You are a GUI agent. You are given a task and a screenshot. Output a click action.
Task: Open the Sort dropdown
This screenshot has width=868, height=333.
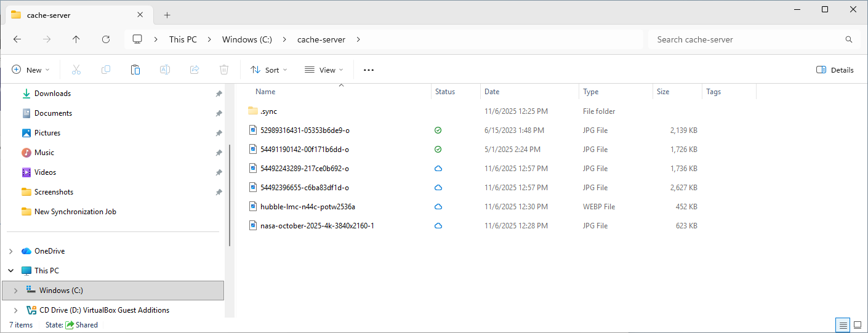269,70
